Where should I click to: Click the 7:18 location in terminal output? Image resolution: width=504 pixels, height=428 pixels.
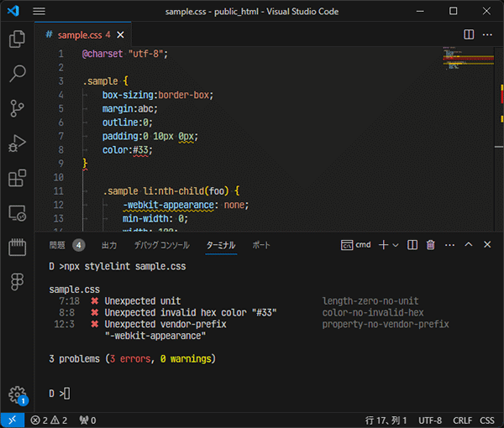click(69, 301)
